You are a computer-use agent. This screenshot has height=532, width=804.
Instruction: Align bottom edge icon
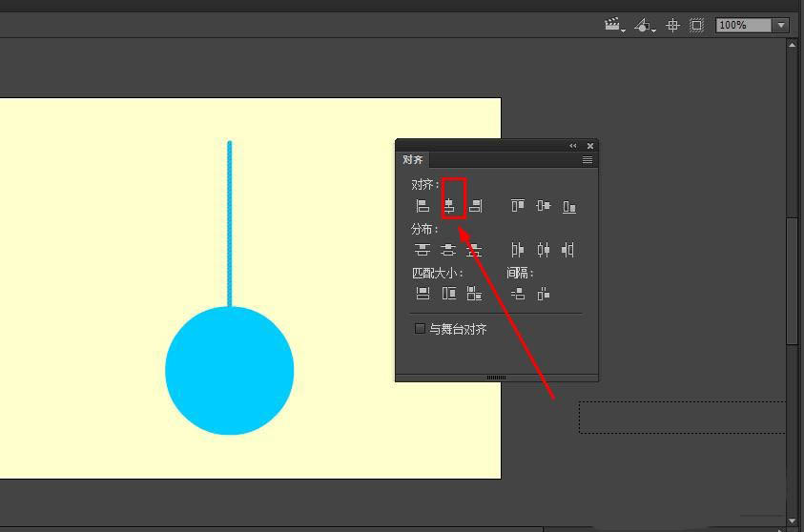569,206
